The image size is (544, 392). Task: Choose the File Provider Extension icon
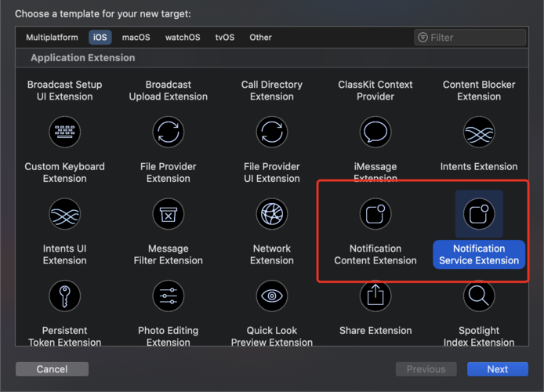click(x=169, y=132)
